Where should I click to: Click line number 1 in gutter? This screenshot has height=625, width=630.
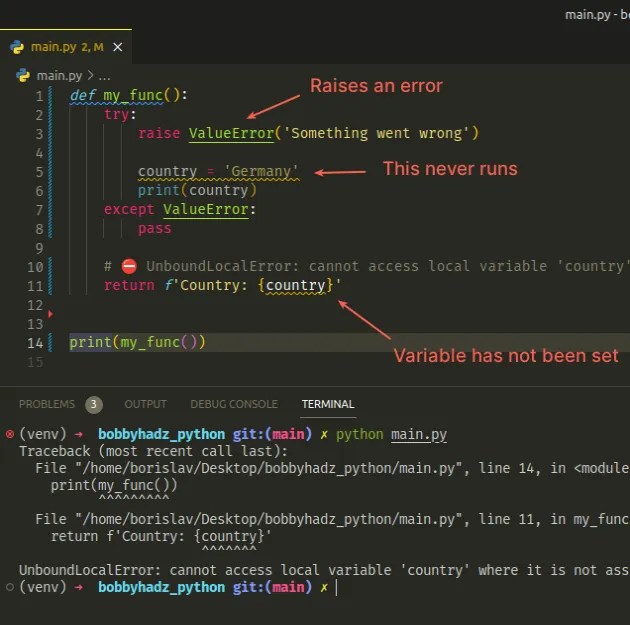coord(39,96)
